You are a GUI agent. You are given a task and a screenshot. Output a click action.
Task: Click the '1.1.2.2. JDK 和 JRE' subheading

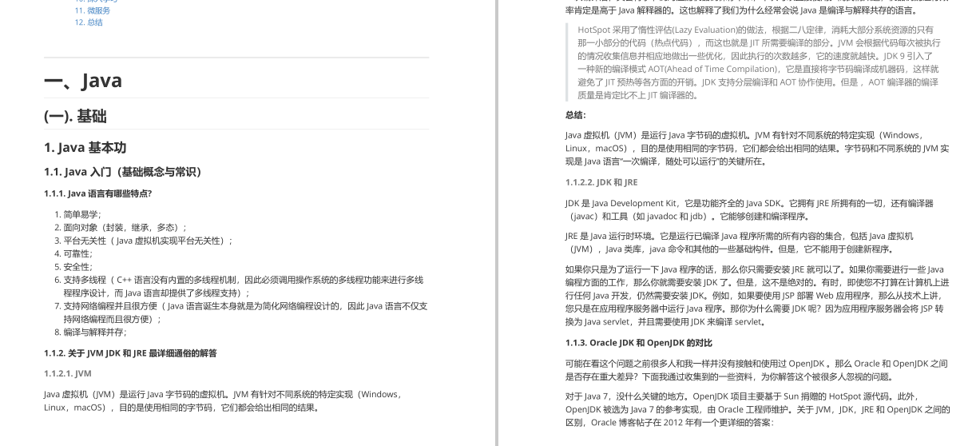(x=601, y=182)
